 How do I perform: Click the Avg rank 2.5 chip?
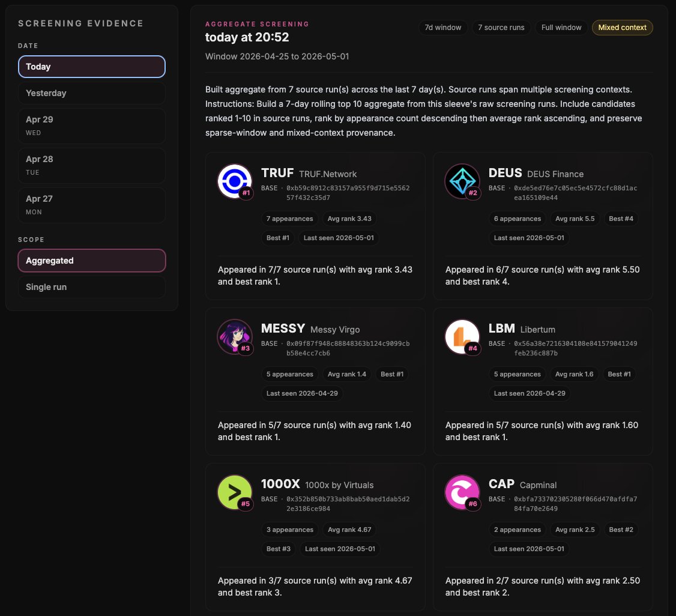pyautogui.click(x=575, y=530)
